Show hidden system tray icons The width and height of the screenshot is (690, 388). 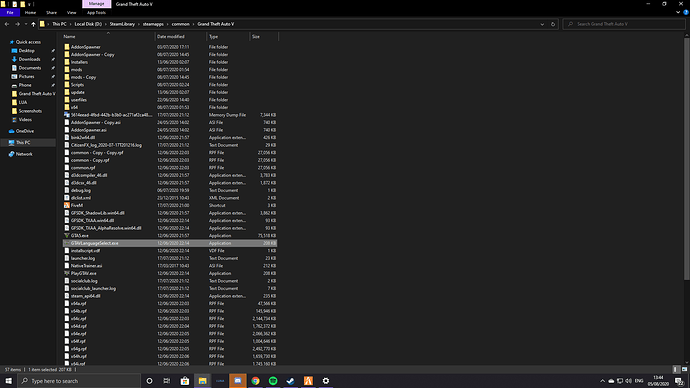[x=602, y=381]
